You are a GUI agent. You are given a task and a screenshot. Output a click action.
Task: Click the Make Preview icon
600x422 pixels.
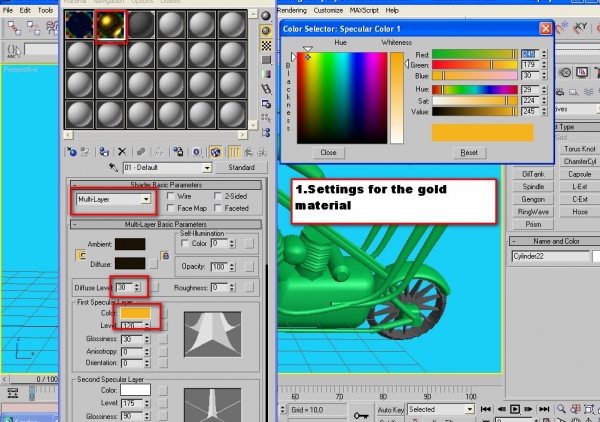[x=266, y=89]
